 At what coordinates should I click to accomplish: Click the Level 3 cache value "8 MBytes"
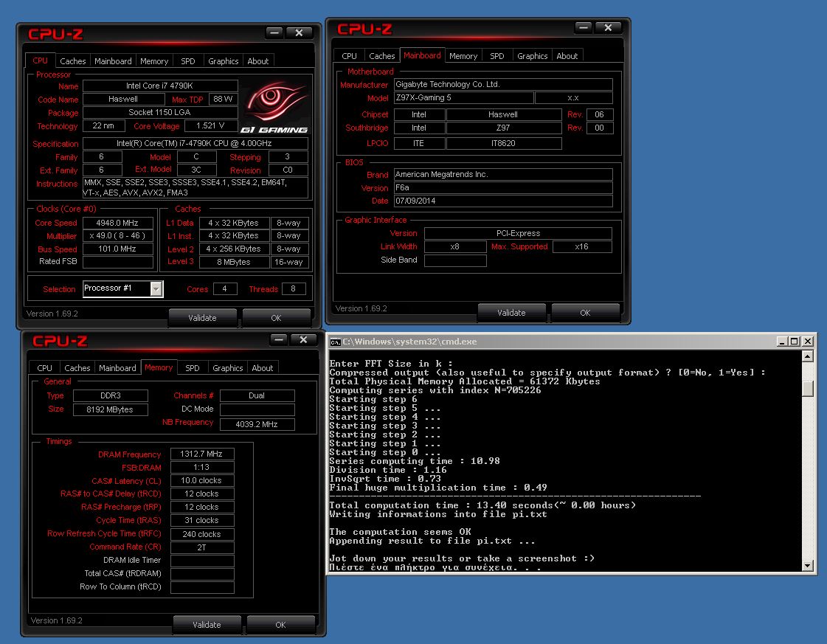pos(234,262)
